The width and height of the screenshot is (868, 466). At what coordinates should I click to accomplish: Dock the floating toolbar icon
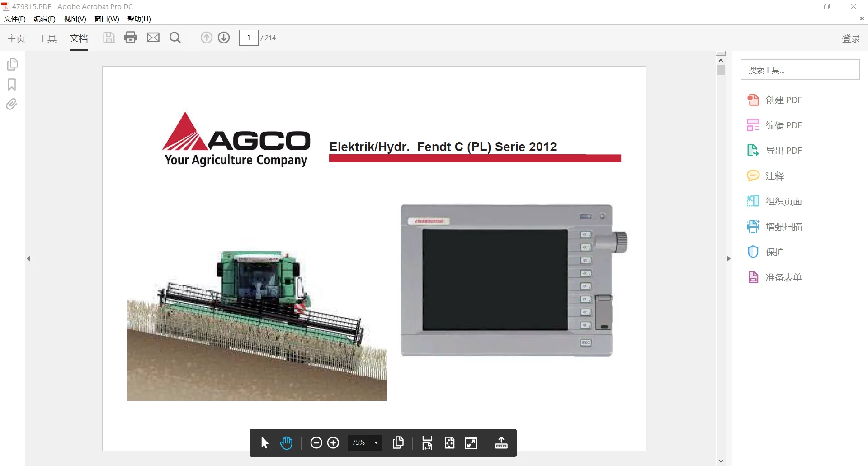tap(501, 443)
